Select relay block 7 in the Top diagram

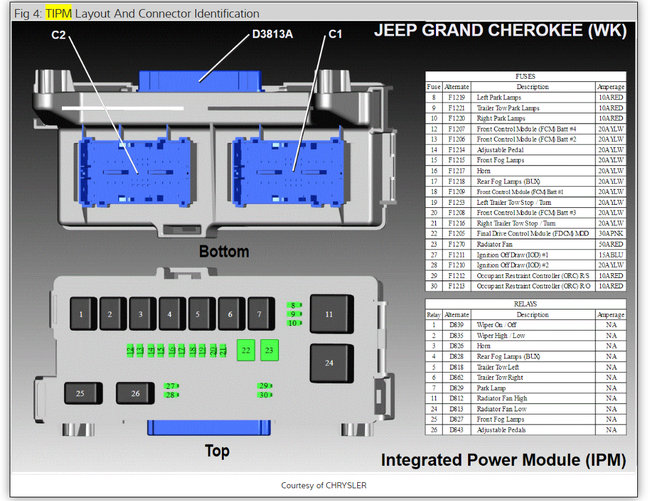pyautogui.click(x=261, y=314)
